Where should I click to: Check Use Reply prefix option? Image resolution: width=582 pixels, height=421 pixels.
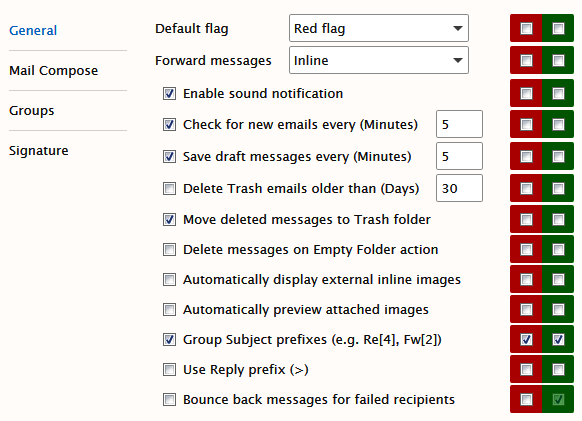tap(169, 370)
